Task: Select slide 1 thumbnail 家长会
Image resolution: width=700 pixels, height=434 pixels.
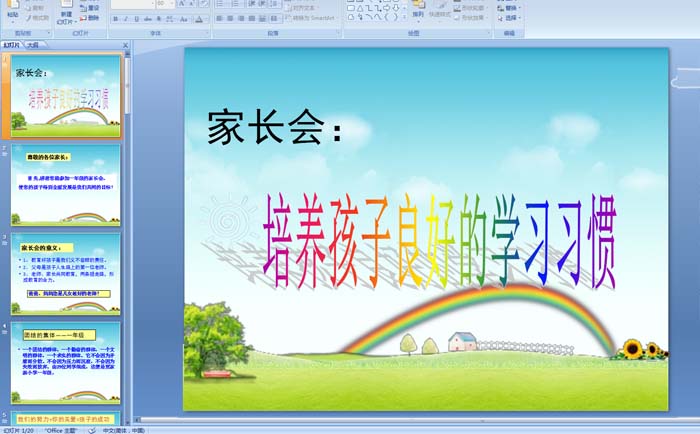Action: tap(66, 96)
